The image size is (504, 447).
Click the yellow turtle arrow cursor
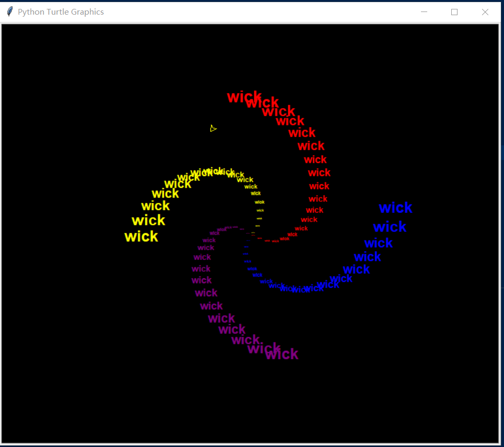213,129
